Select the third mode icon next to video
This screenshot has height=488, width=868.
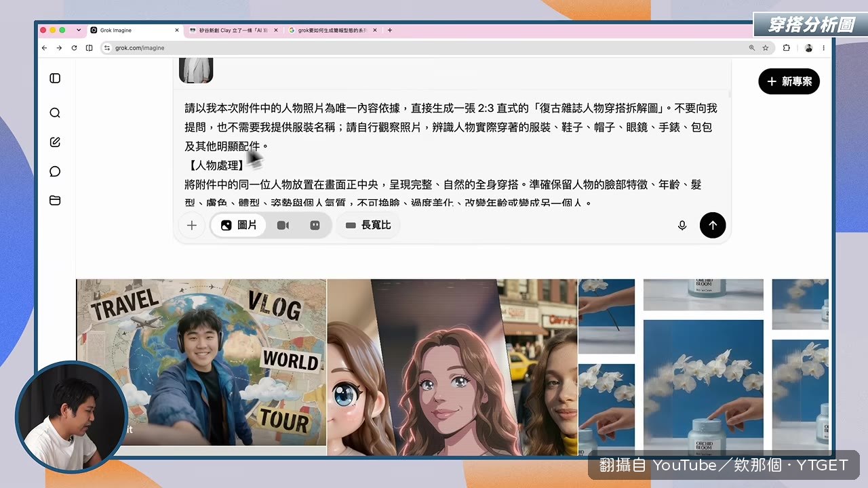(x=315, y=225)
